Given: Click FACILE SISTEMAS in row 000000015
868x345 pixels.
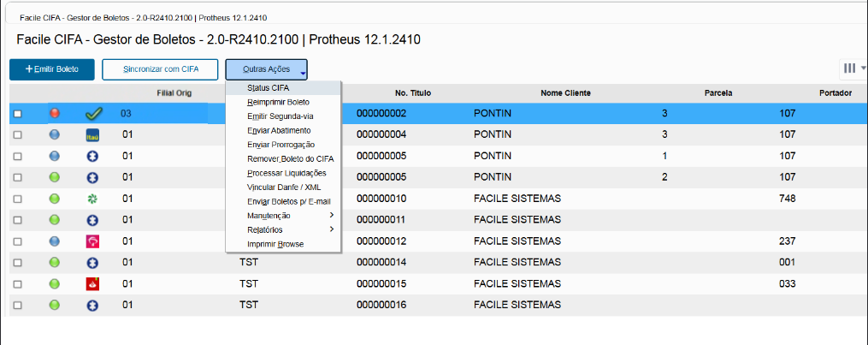Looking at the screenshot, I should tap(517, 283).
